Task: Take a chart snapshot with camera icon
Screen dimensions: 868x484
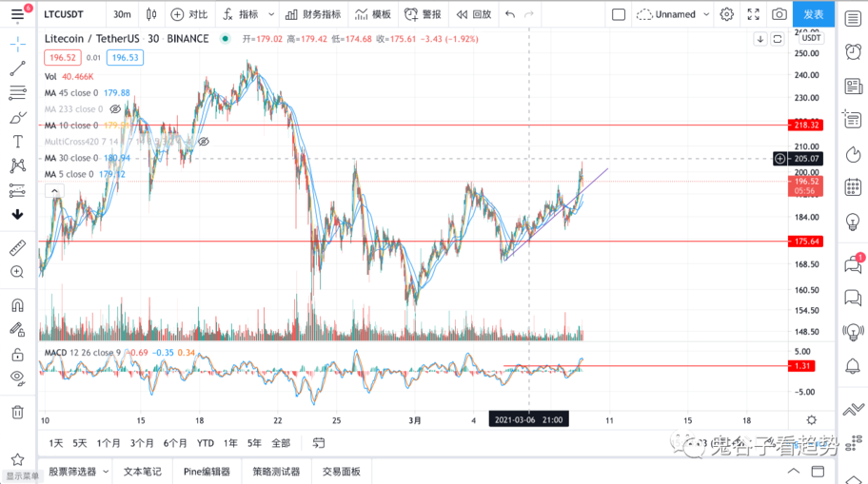Action: (779, 14)
